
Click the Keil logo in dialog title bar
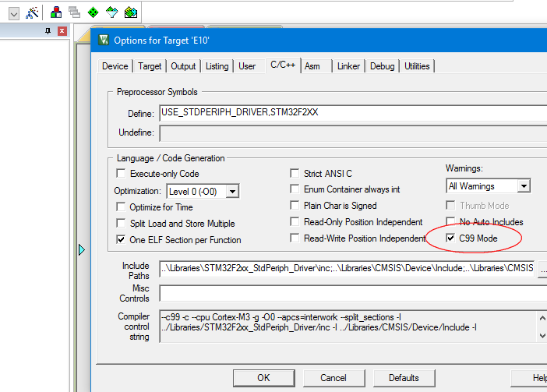tap(104, 40)
